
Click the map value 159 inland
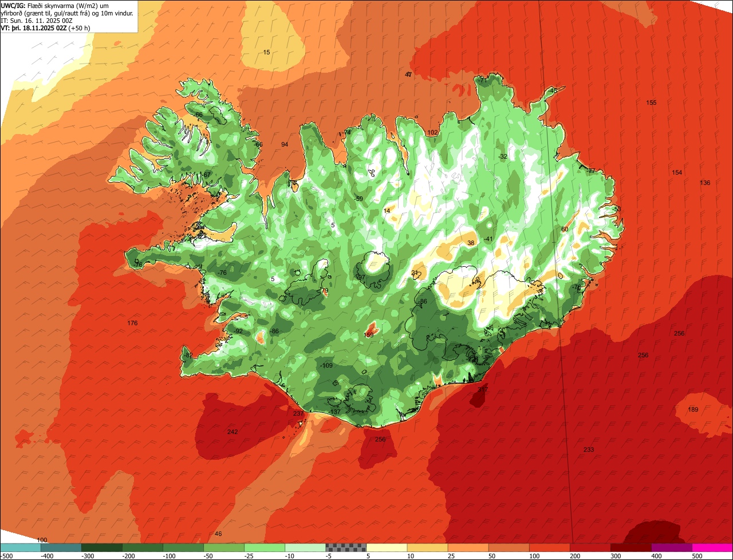pyautogui.click(x=369, y=336)
